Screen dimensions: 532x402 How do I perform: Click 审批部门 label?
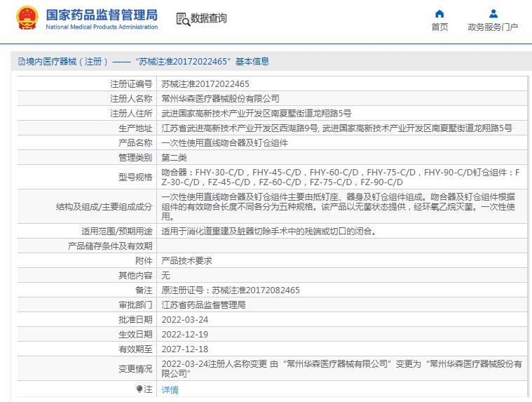[x=135, y=305]
